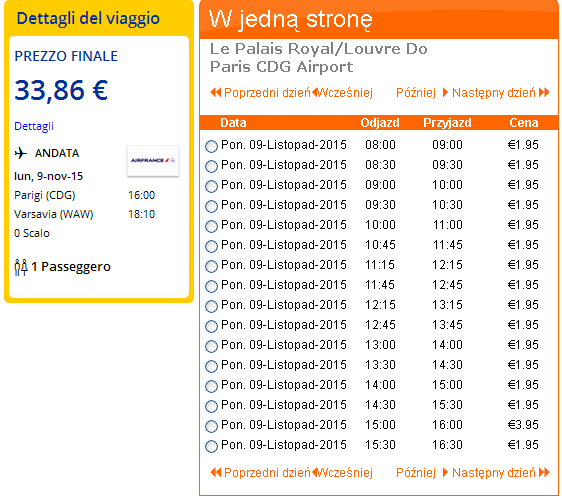Select the 13:30 departure radio button
This screenshot has height=502, width=562.
(x=211, y=366)
